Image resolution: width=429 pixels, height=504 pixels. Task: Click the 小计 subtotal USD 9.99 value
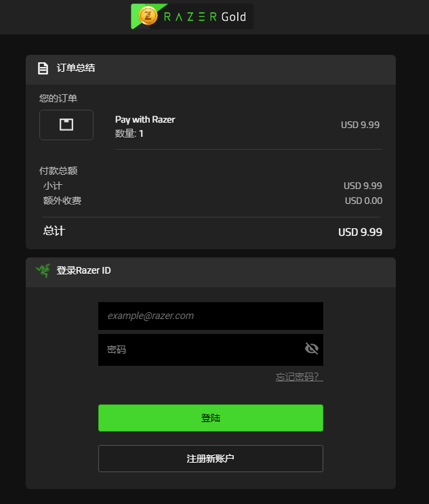363,186
